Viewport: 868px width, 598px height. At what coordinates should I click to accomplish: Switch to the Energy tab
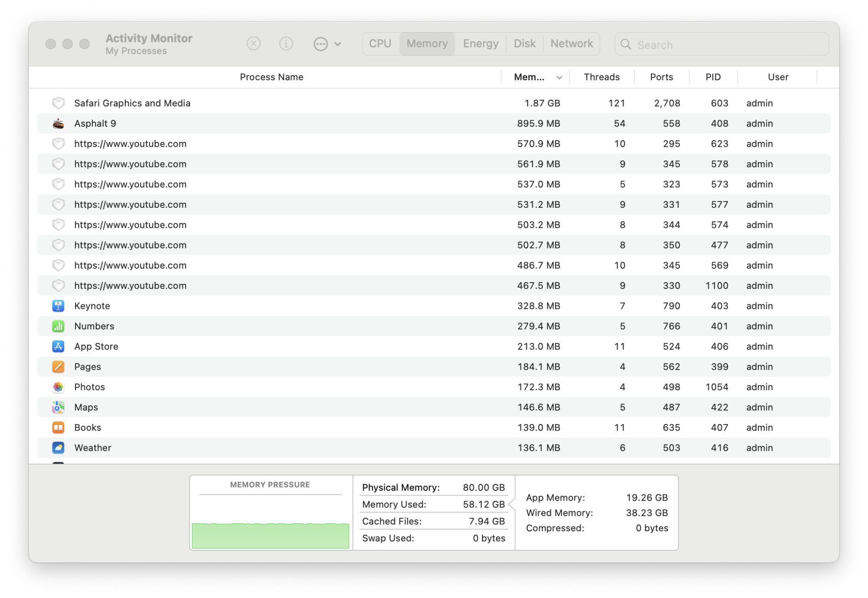pyautogui.click(x=480, y=44)
